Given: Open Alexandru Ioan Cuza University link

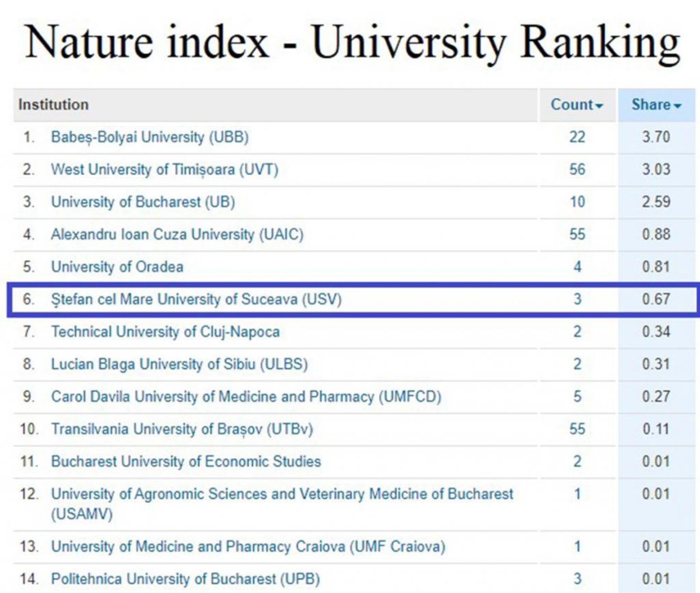Looking at the screenshot, I should click(x=177, y=234).
